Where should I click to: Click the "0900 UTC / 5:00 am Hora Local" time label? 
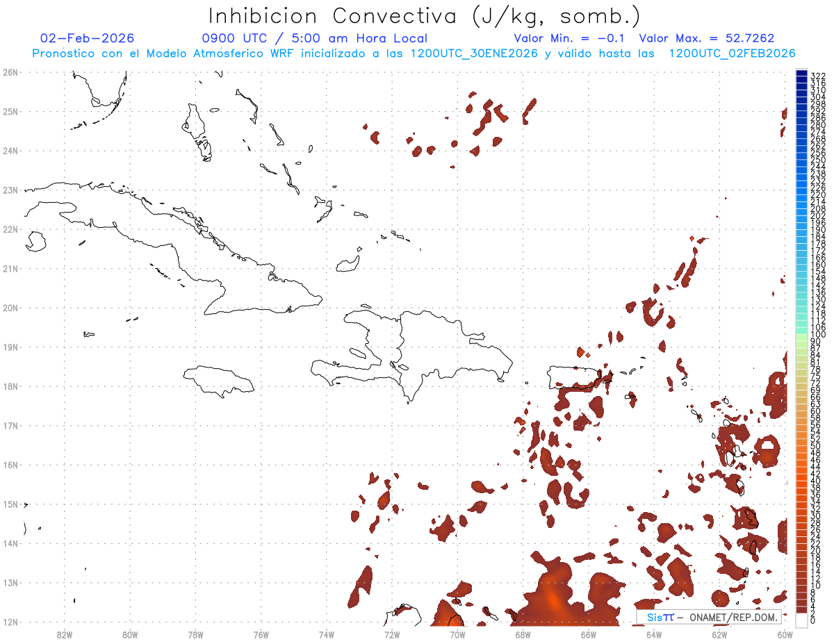(314, 38)
